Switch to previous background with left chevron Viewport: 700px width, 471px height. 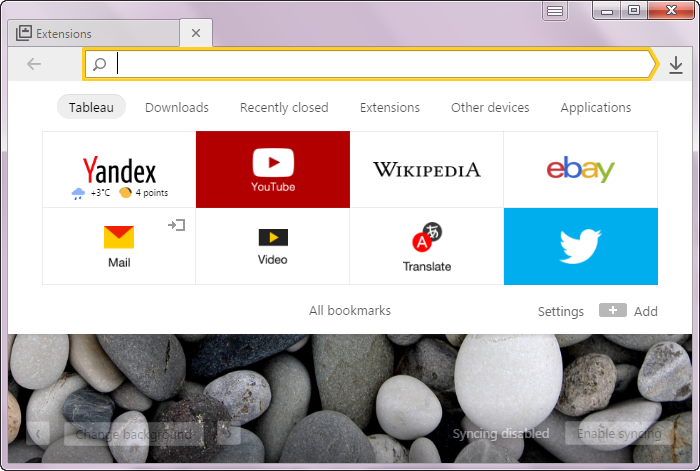pos(38,434)
